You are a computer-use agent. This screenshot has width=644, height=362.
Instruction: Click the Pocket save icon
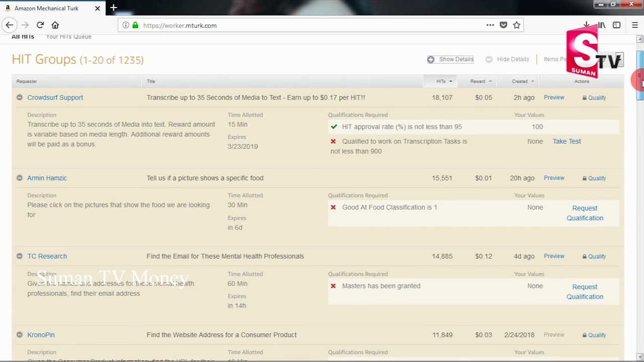504,25
